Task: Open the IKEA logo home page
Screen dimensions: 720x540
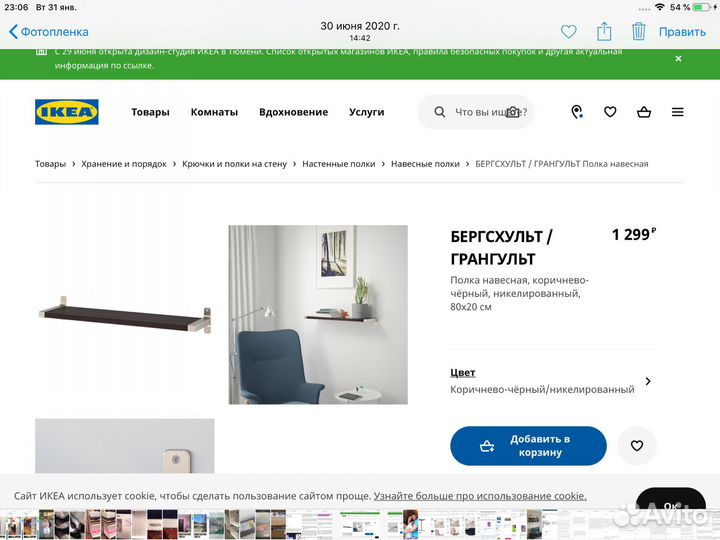Action: click(x=67, y=112)
